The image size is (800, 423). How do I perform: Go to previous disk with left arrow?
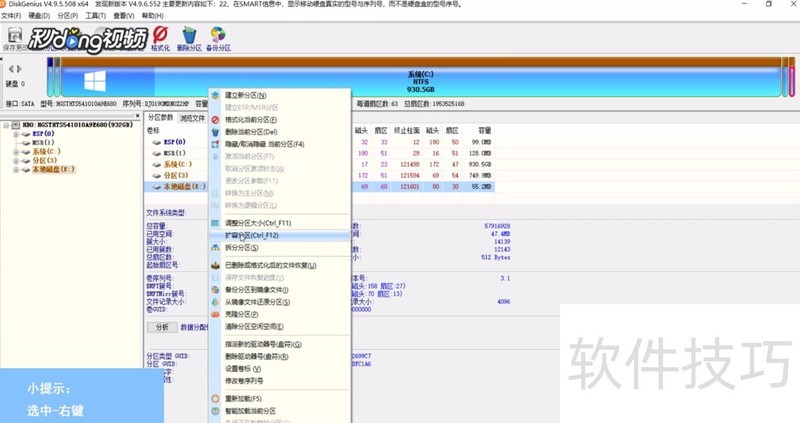12,68
